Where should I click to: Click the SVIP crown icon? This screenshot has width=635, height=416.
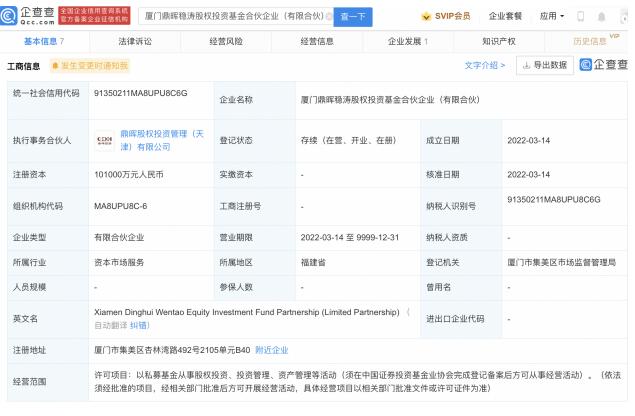(426, 17)
